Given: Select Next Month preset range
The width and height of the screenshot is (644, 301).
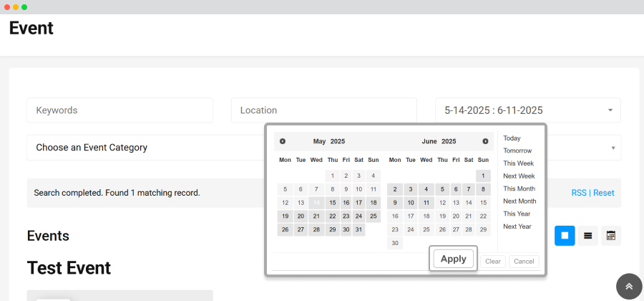Looking at the screenshot, I should click(519, 201).
